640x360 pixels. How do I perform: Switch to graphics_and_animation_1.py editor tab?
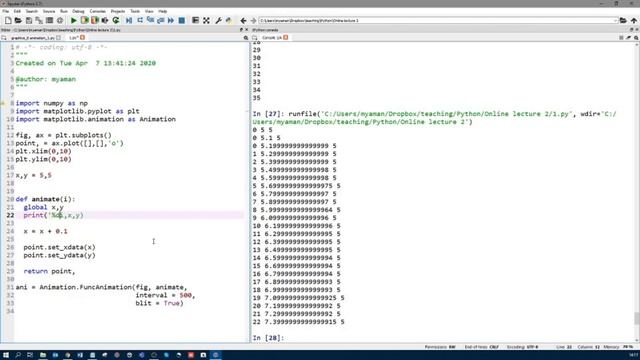click(x=33, y=38)
